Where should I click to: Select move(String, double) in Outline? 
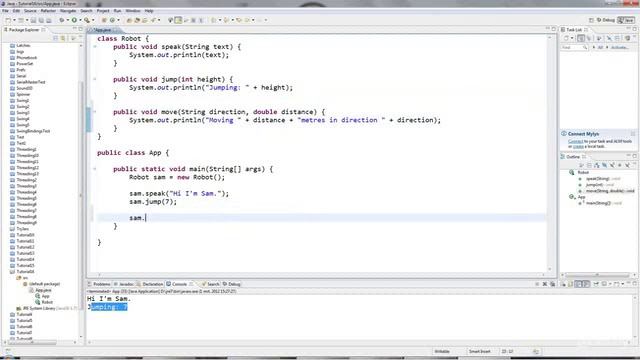click(610, 191)
